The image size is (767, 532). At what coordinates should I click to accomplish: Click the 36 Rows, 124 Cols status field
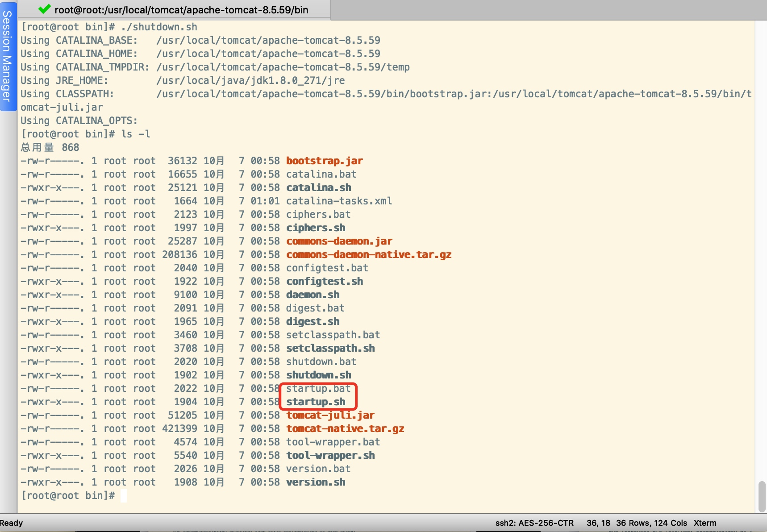[x=651, y=523]
